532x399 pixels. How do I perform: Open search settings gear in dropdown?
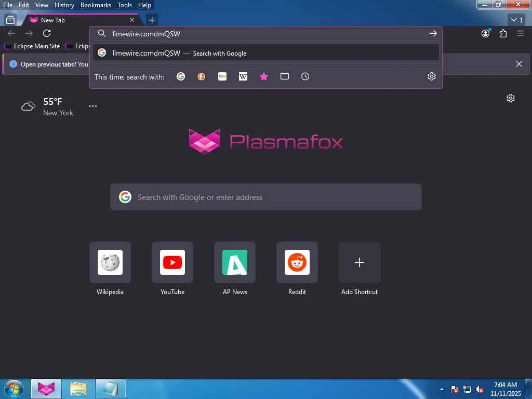432,76
